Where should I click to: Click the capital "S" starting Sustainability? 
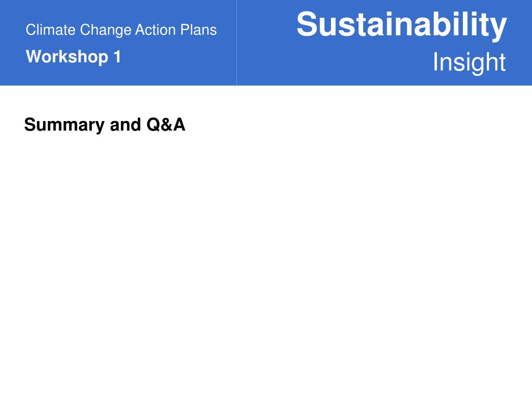[x=308, y=24]
